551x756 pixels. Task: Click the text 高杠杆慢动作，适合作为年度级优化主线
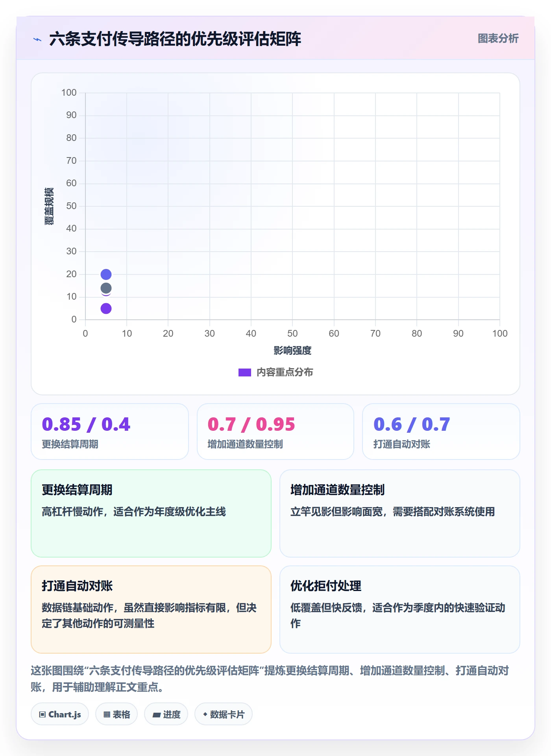(134, 511)
